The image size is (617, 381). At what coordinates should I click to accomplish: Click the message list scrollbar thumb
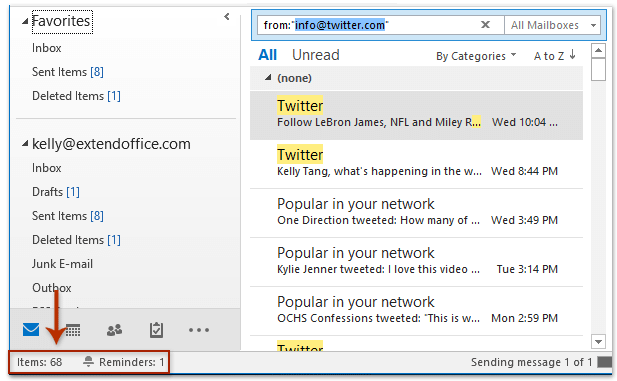(x=598, y=70)
